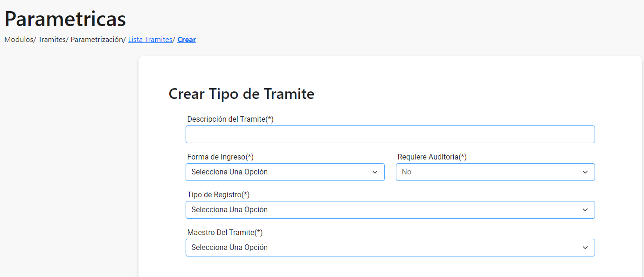Click the Tipo de Registro(*) label
Image resolution: width=644 pixels, height=277 pixels.
click(218, 194)
